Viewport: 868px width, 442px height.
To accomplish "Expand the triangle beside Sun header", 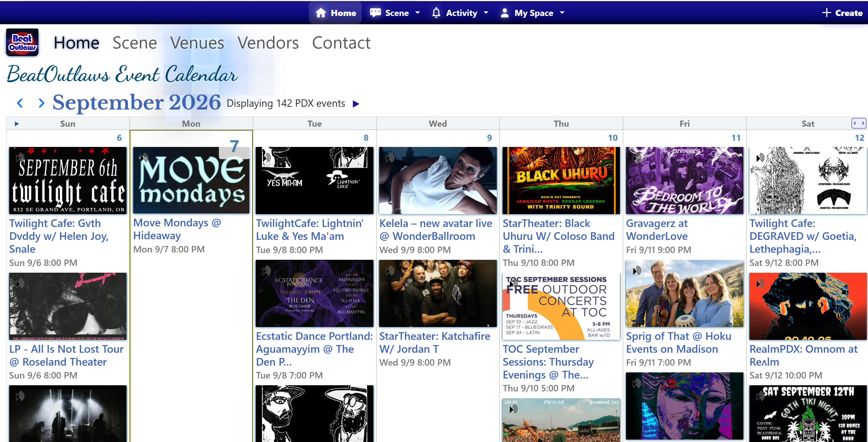I will click(17, 124).
